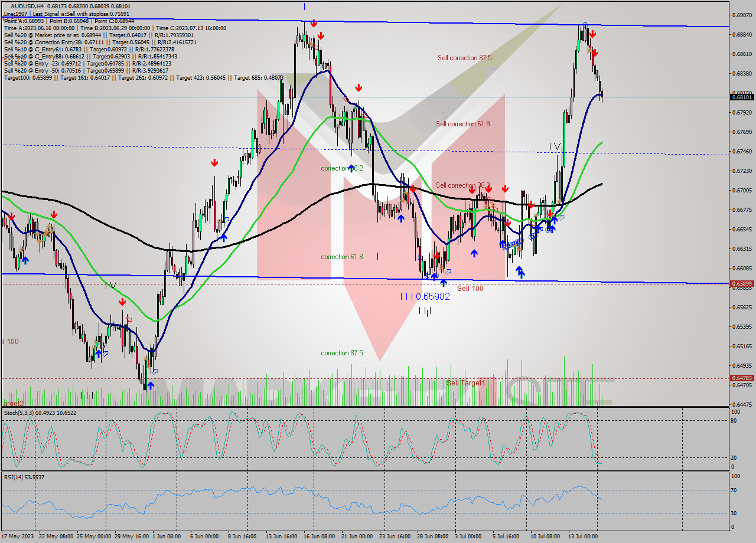This screenshot has width=756, height=543.
Task: Select the green 'correction 61.8' label
Action: click(342, 257)
